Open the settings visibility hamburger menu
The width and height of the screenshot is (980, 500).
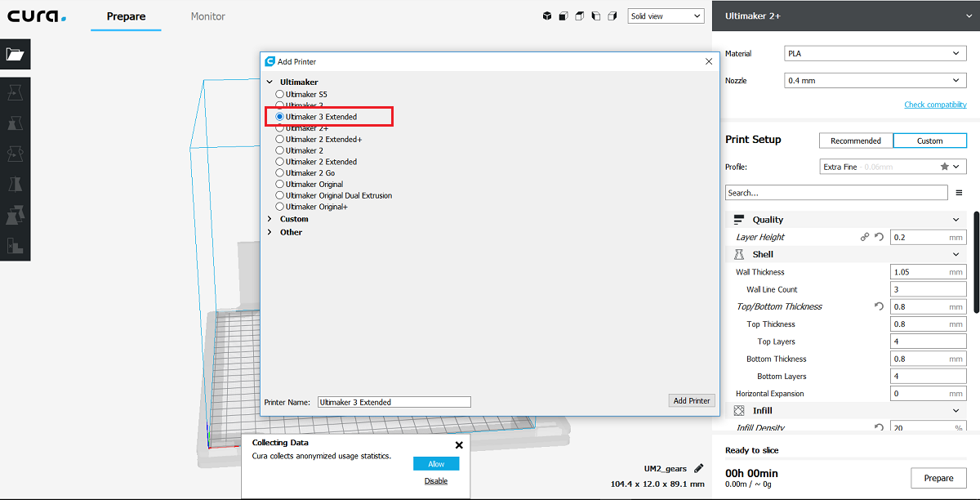pyautogui.click(x=959, y=193)
